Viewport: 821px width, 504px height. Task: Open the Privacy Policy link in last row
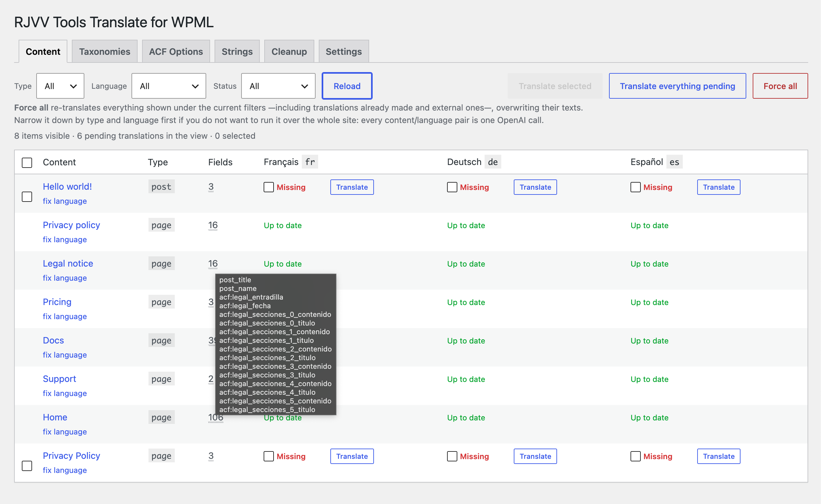[x=72, y=456]
